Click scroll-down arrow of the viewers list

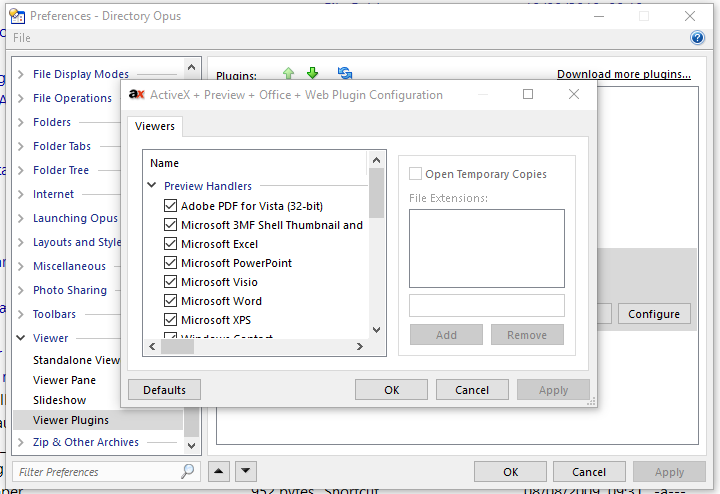pos(377,330)
